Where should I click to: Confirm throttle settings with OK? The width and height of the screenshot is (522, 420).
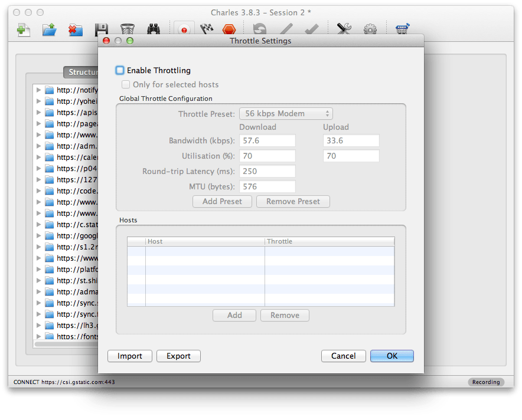coord(392,356)
